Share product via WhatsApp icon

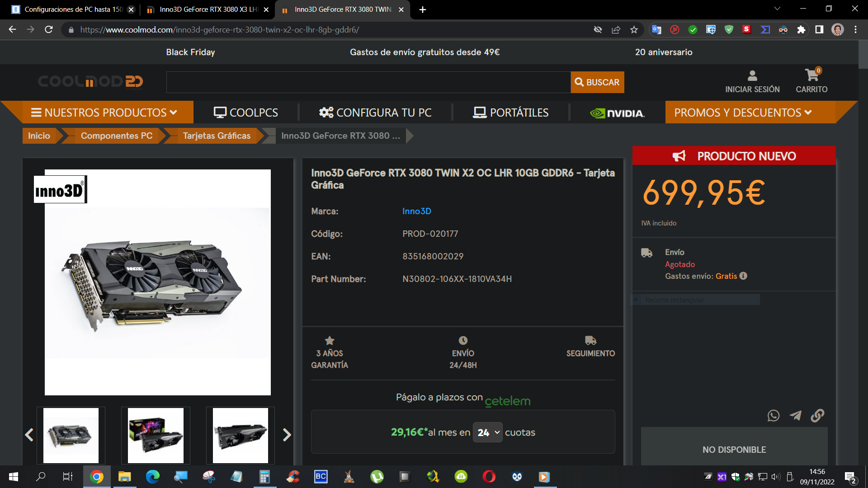[x=774, y=416]
